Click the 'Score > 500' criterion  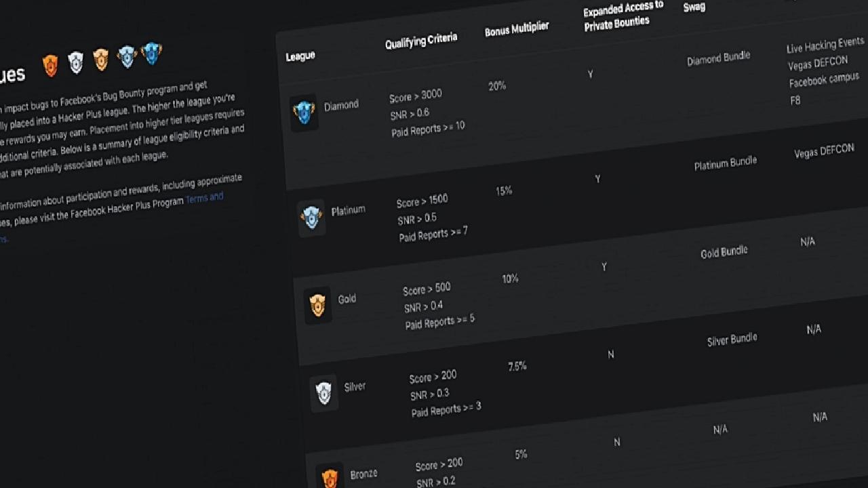[427, 289]
